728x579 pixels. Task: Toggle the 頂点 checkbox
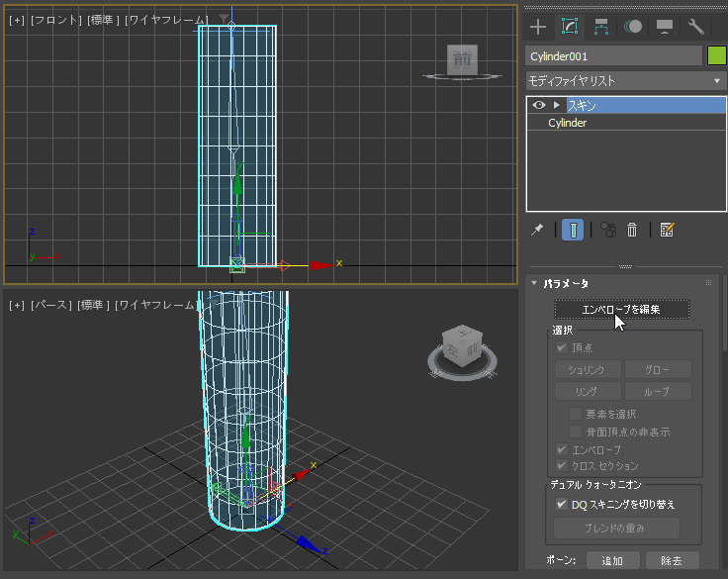561,347
